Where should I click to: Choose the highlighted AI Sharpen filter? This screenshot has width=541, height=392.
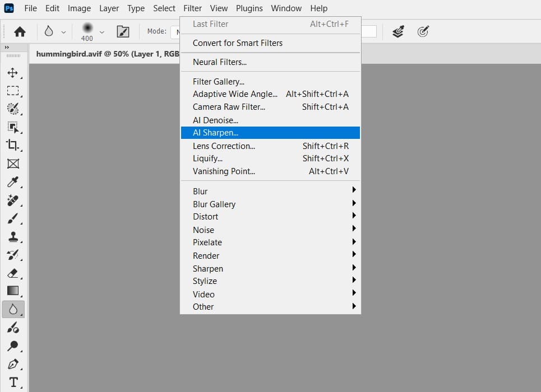coord(270,133)
